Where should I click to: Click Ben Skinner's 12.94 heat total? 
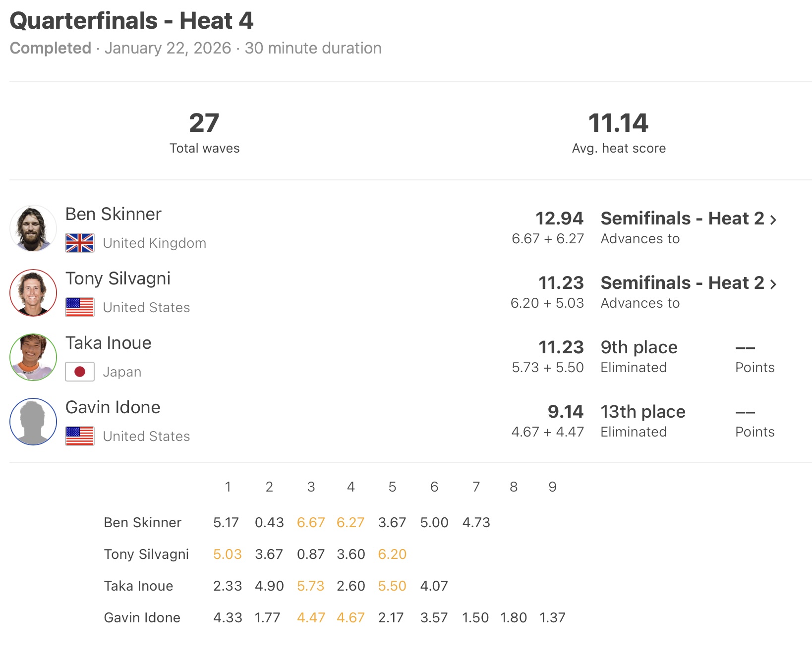pyautogui.click(x=560, y=219)
